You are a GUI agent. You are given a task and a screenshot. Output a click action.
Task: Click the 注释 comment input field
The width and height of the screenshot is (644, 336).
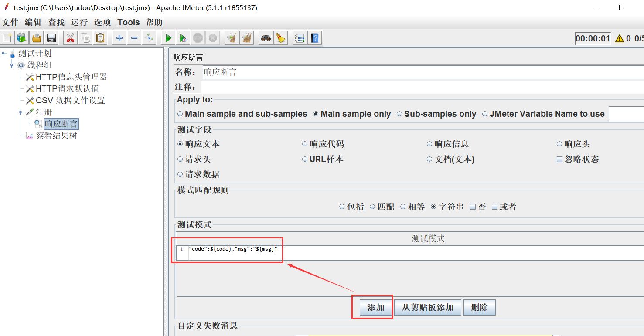coord(422,87)
